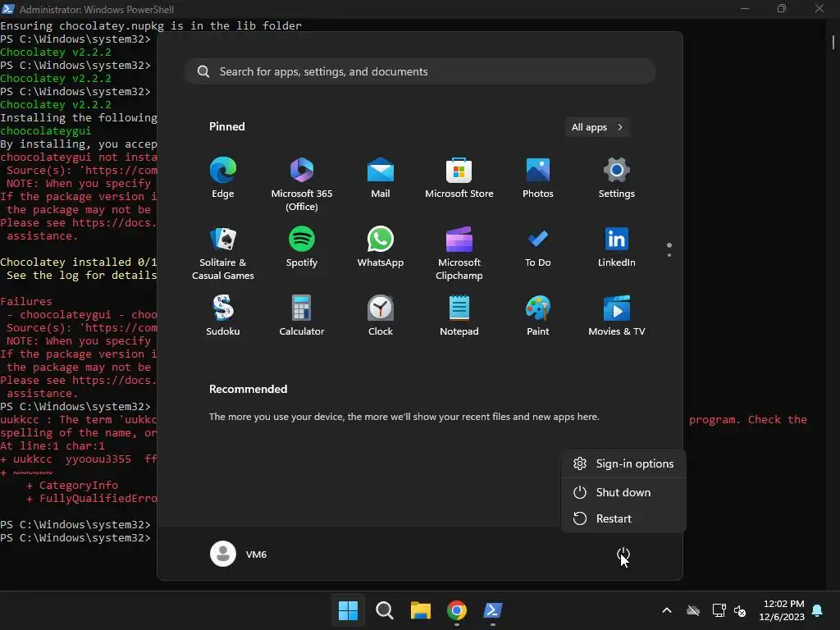This screenshot has width=840, height=630.
Task: Click the power button icon
Action: coord(623,554)
